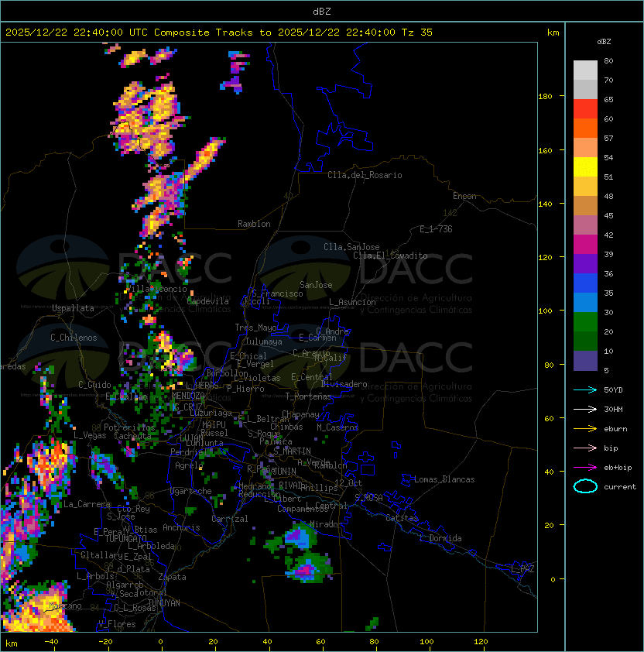Click the 'C_Chilenos' map label
Screen dimensions: 644x652
pos(74,338)
